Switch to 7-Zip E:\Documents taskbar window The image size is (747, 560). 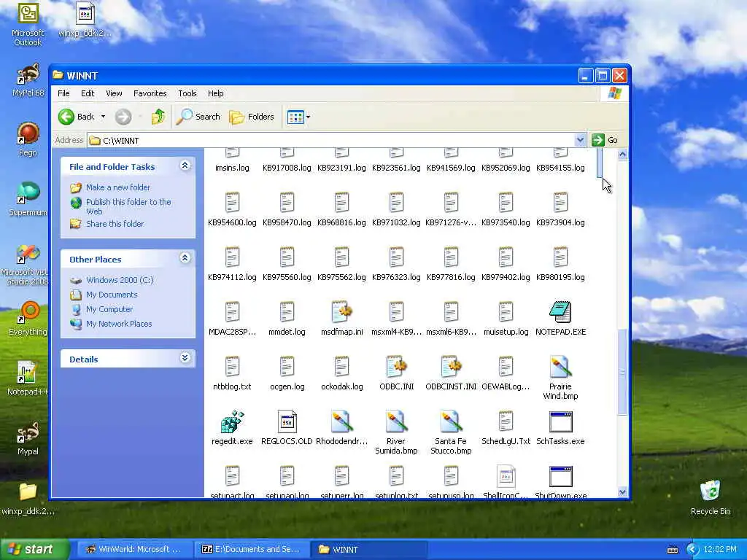[x=252, y=549]
